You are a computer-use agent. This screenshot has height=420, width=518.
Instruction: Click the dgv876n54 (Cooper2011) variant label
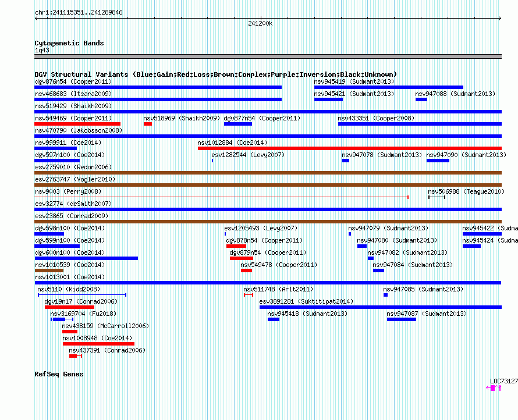(73, 81)
